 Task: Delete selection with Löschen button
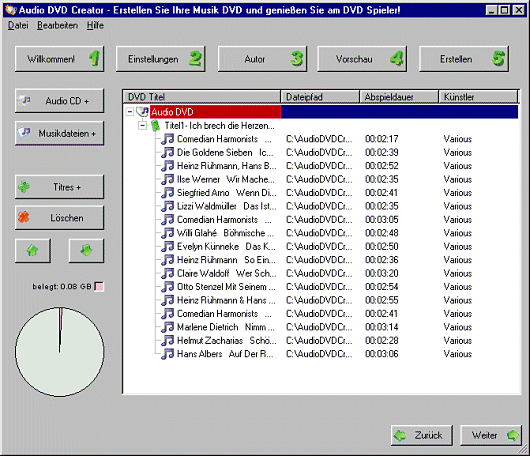pos(59,218)
